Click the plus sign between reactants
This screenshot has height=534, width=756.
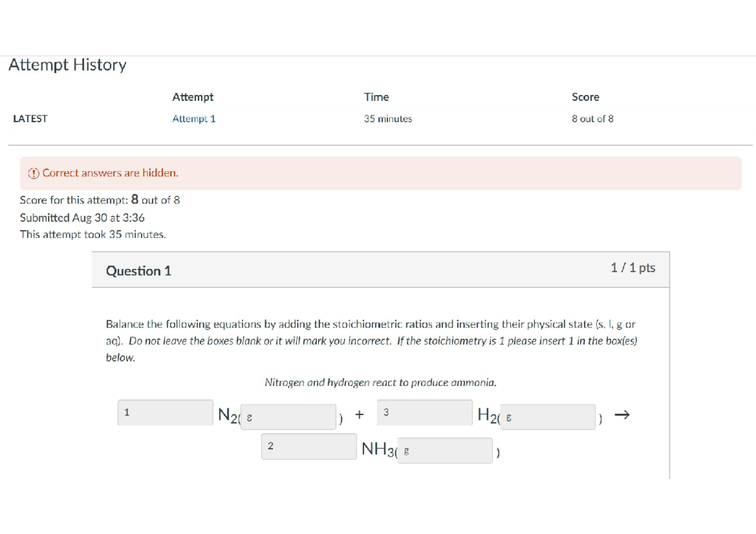click(x=359, y=414)
